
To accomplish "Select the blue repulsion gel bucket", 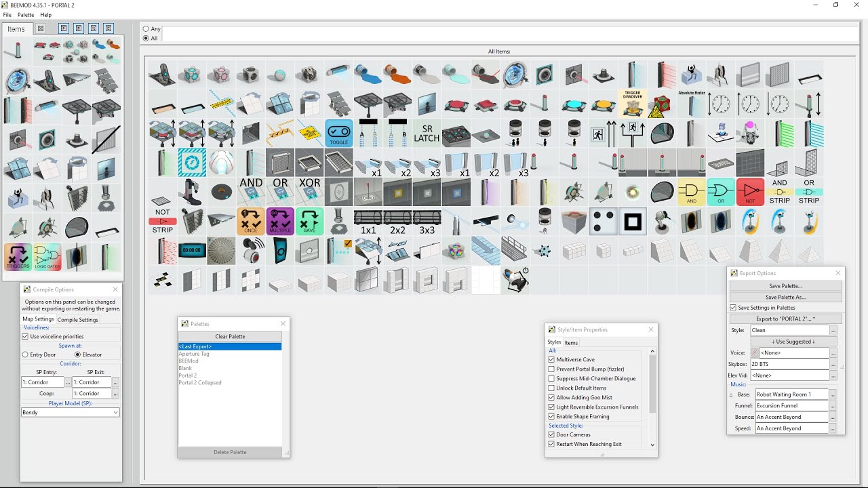I will (368, 75).
